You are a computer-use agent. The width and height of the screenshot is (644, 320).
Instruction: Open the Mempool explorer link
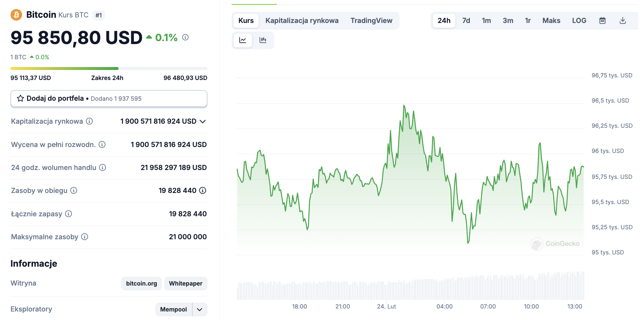(x=173, y=310)
